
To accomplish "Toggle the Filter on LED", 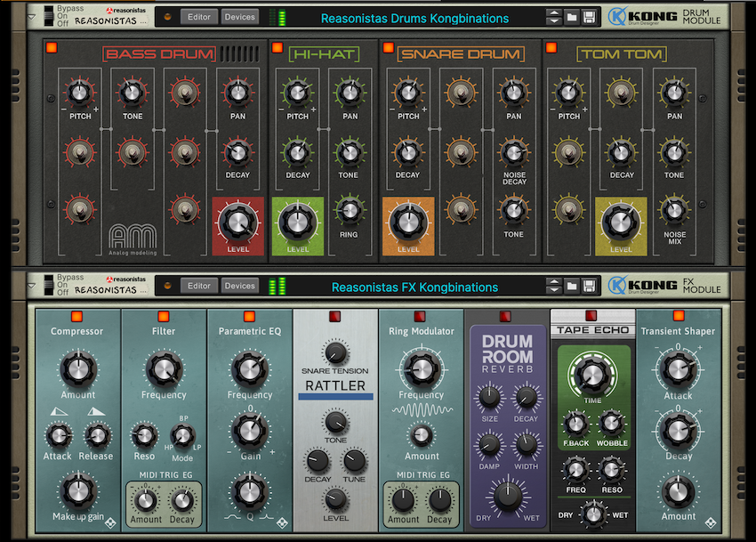I will (164, 316).
